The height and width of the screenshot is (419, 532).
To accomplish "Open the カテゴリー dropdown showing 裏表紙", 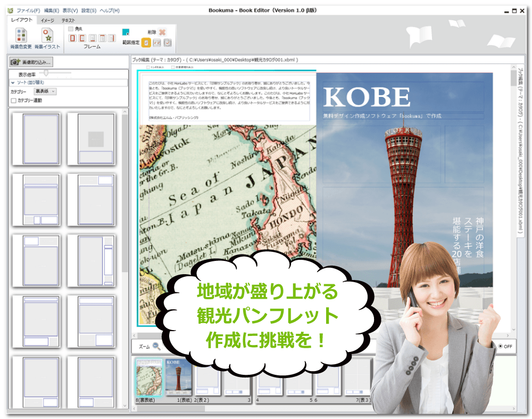I will [x=45, y=92].
